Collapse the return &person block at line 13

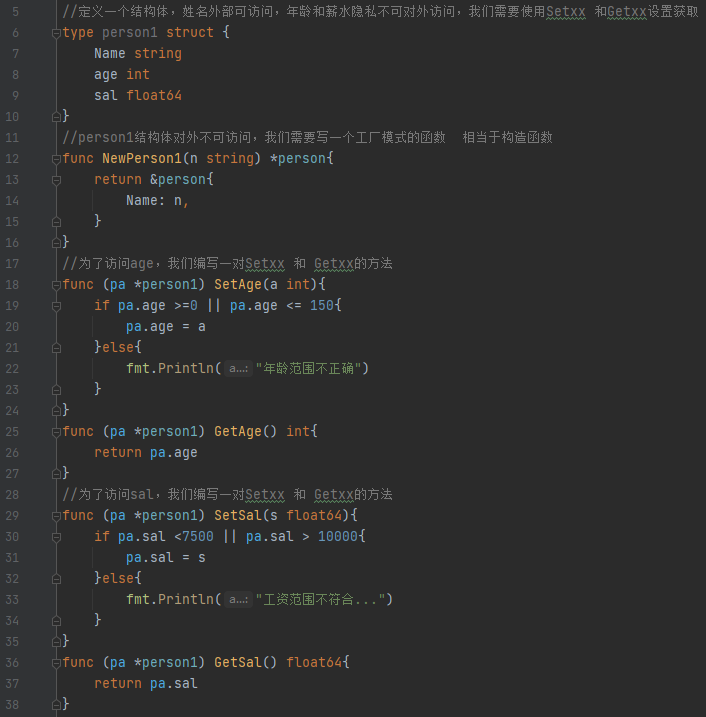tap(55, 180)
